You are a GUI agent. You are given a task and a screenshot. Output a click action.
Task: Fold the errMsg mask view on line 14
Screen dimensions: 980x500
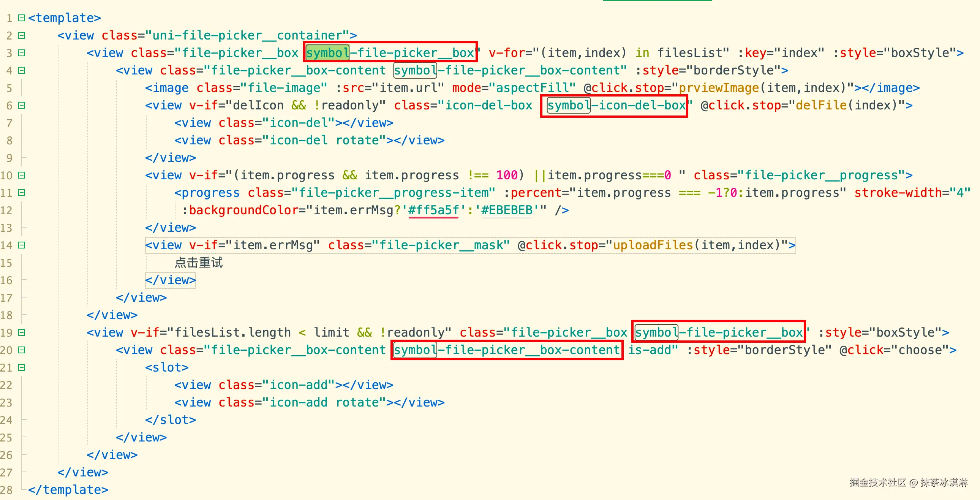22,245
